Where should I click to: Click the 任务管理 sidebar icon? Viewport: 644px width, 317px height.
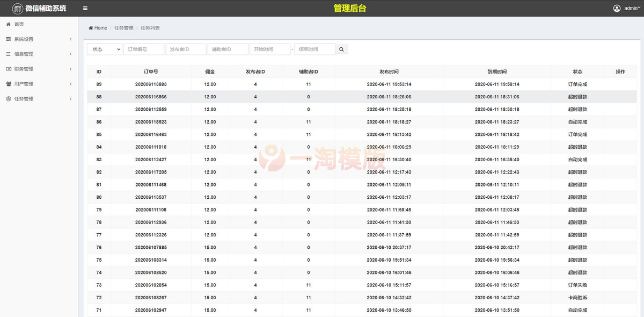coord(8,99)
